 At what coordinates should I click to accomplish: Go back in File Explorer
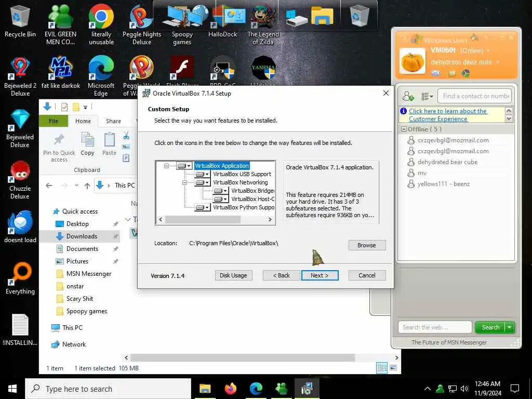coord(49,185)
